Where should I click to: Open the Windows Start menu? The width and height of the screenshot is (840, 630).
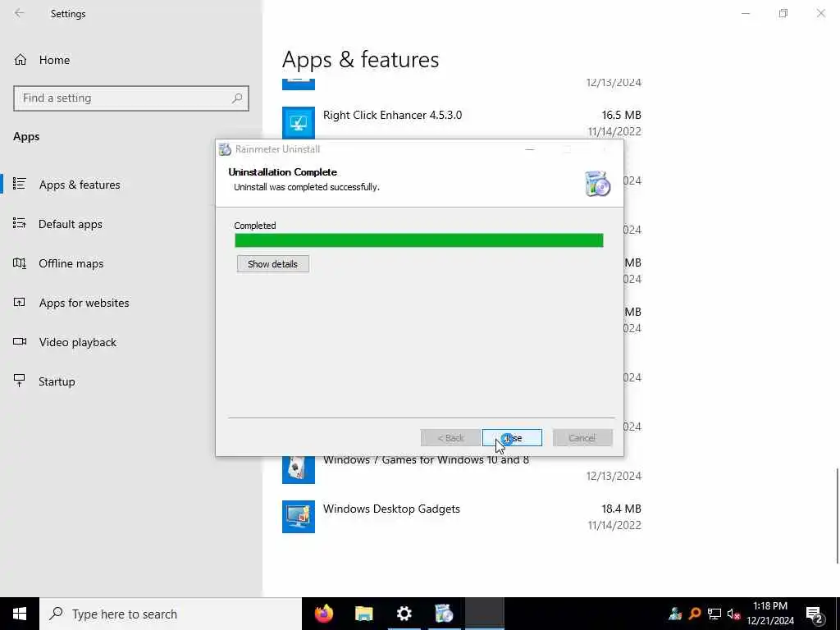point(20,614)
